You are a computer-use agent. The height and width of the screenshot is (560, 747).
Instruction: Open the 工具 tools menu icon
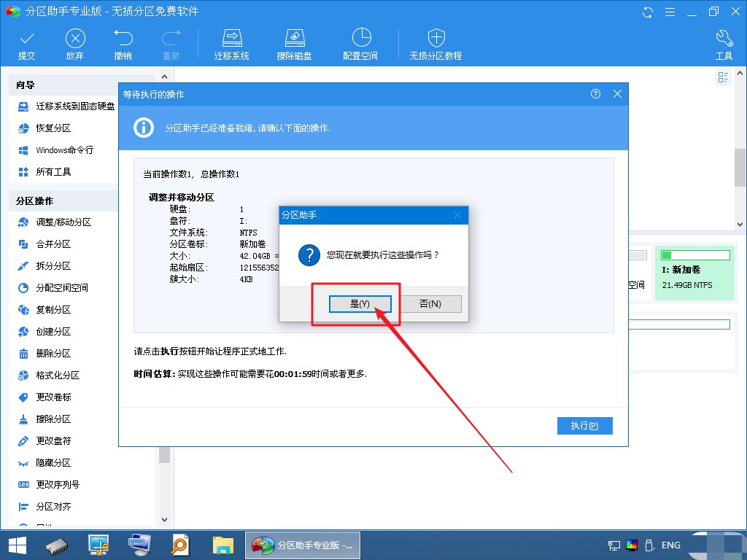tap(724, 44)
